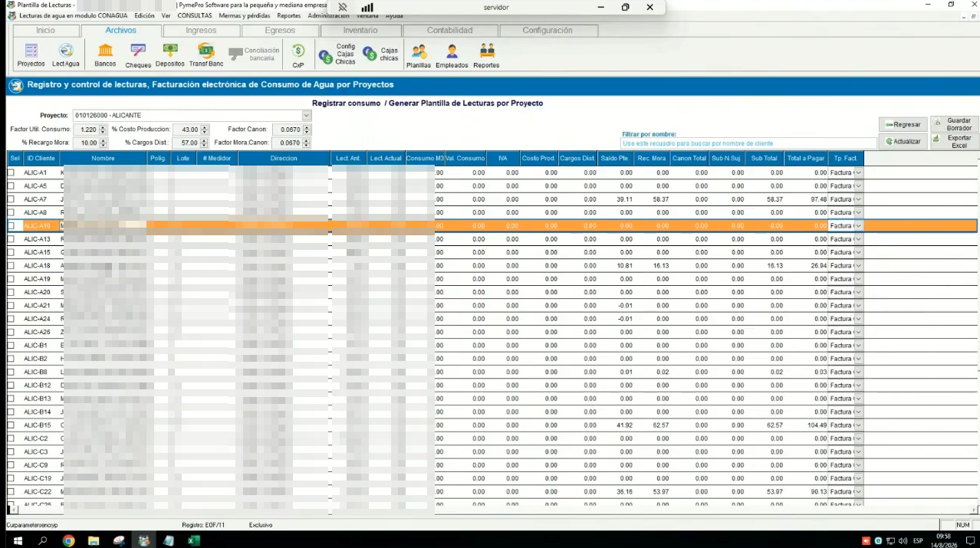Image resolution: width=980 pixels, height=548 pixels.
Task: Open the LectAgua water readings icon
Action: 66,56
